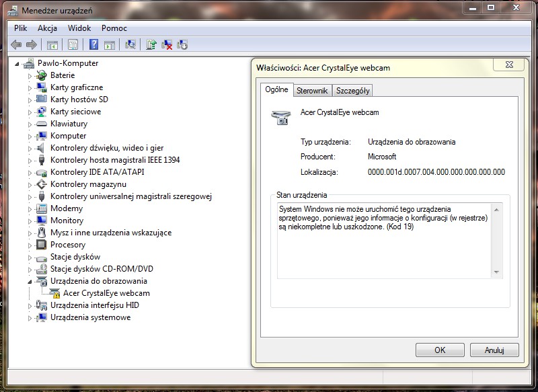This screenshot has height=392, width=538.
Task: Select the Modemy phone icon
Action: pyautogui.click(x=42, y=208)
